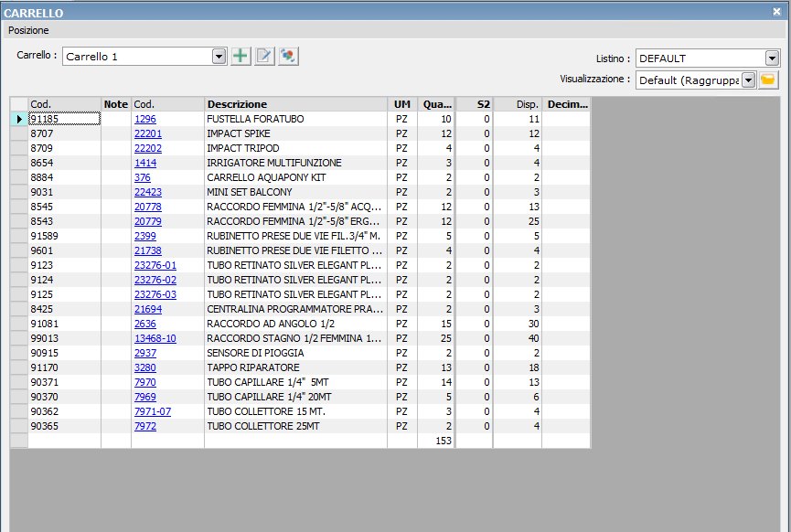Open product link 376
791x532 pixels.
click(x=143, y=177)
